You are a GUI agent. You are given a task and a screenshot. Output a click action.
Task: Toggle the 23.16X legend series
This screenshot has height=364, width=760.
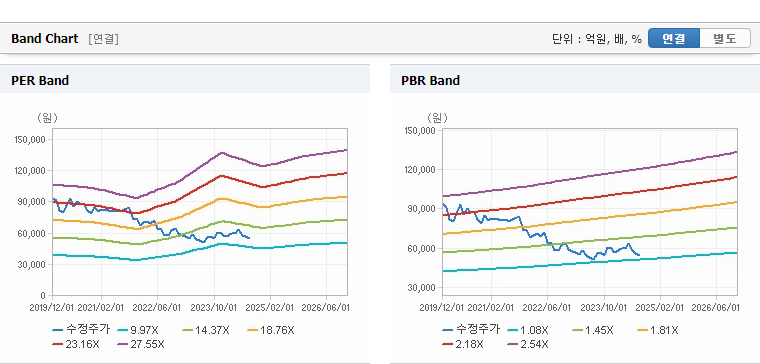[x=76, y=344]
